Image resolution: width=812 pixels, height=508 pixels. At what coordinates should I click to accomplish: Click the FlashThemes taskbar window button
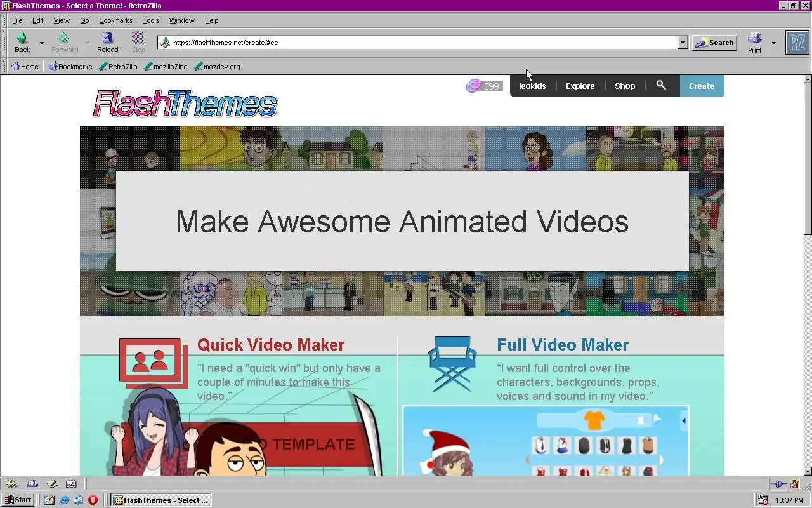click(161, 500)
